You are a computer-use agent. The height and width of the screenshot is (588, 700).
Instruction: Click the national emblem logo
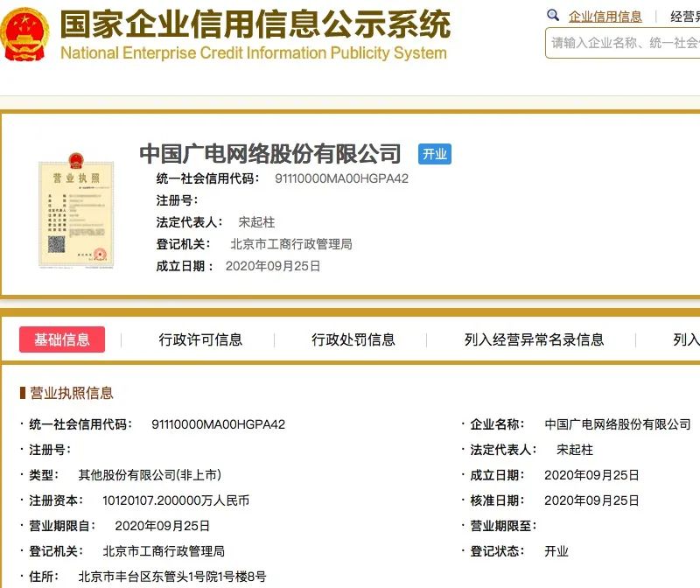pyautogui.click(x=26, y=35)
